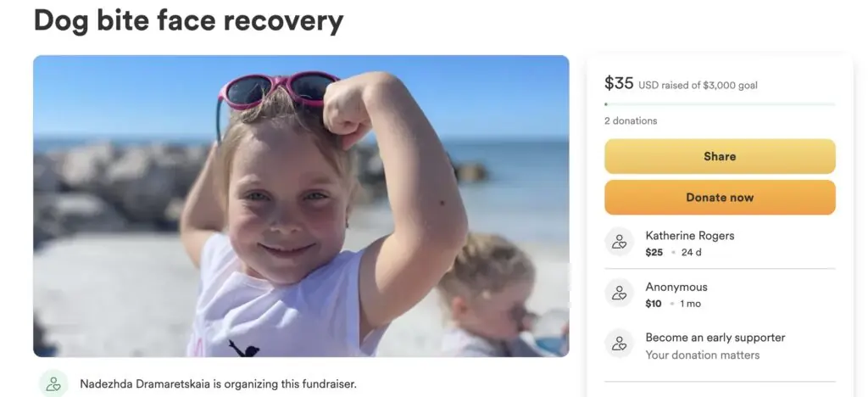Select the Anonymous donor entry
The width and height of the screenshot is (868, 397).
pos(720,294)
